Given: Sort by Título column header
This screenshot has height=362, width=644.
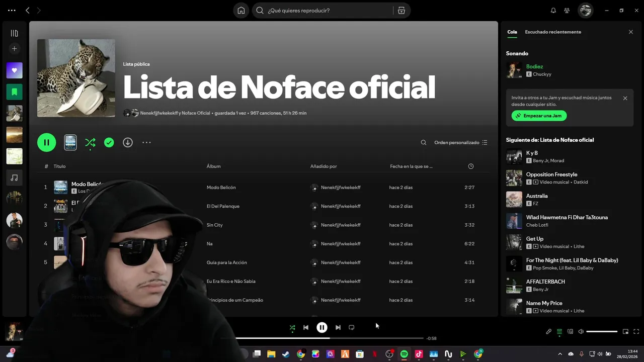Looking at the screenshot, I should pos(59,166).
